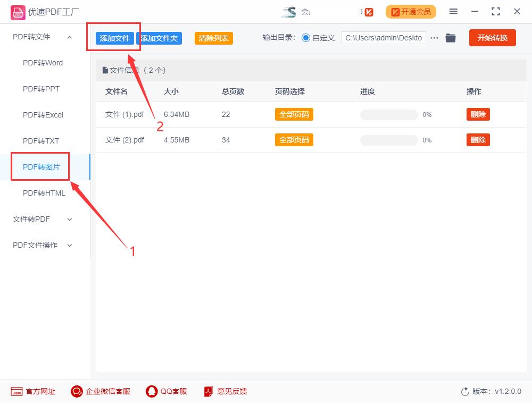The image size is (532, 404).
Task: Click the QQ客服 customer service icon
Action: tap(152, 391)
